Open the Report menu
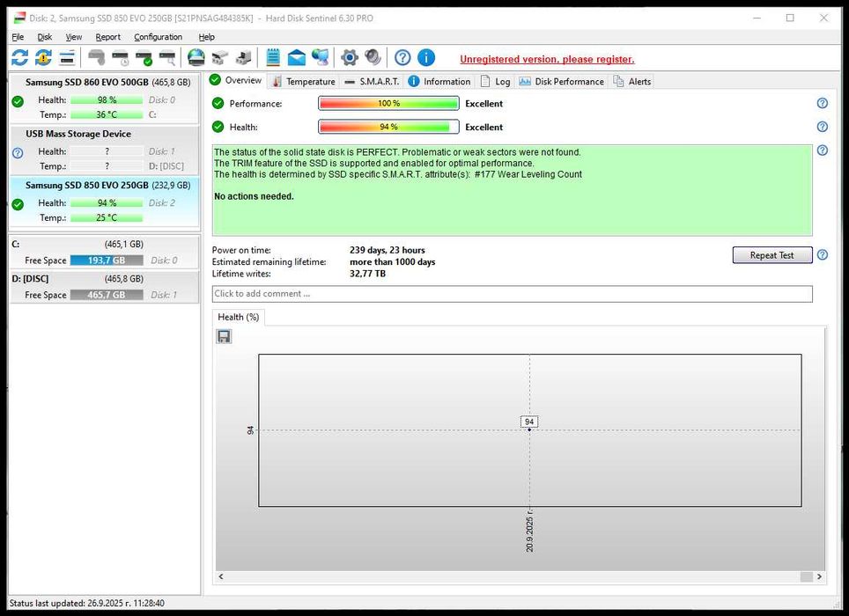The width and height of the screenshot is (849, 616). click(x=107, y=37)
